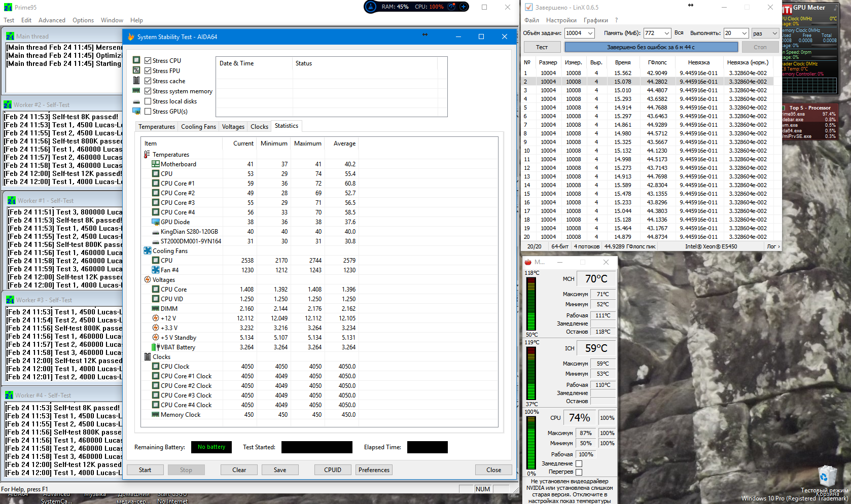This screenshot has width=851, height=504.
Task: Click the KingDian S280-120GB drive icon
Action: click(156, 232)
